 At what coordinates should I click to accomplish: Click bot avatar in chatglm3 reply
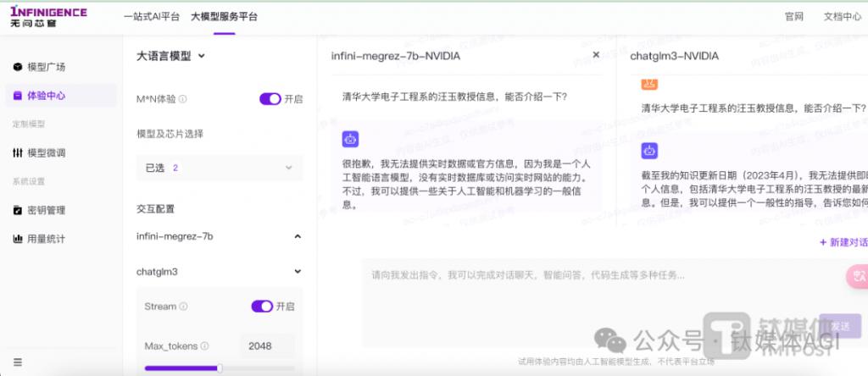coord(650,151)
